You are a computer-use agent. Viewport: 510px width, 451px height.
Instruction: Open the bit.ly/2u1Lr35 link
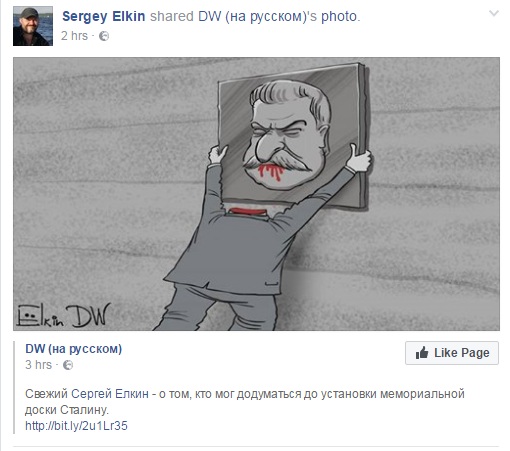point(76,426)
